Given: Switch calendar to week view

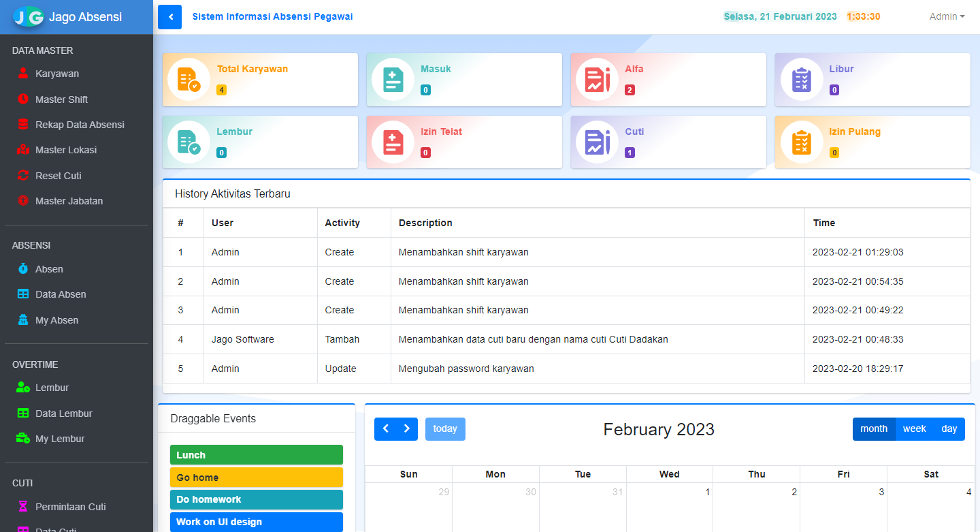Looking at the screenshot, I should [914, 429].
